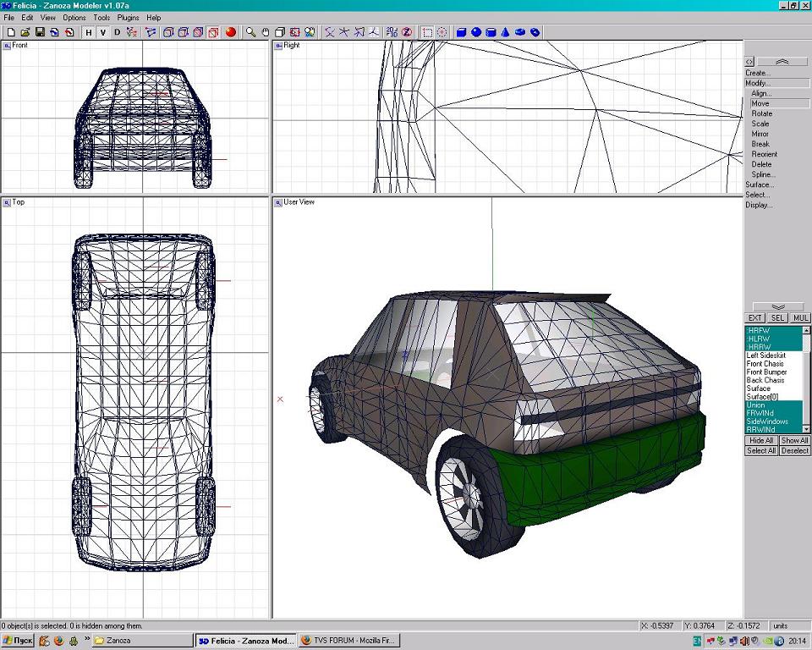Click the Save file toolbar icon
Image resolution: width=812 pixels, height=650 pixels.
(x=40, y=32)
